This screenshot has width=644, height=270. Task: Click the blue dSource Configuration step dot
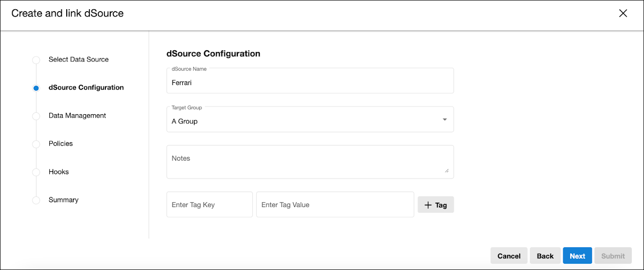[36, 88]
